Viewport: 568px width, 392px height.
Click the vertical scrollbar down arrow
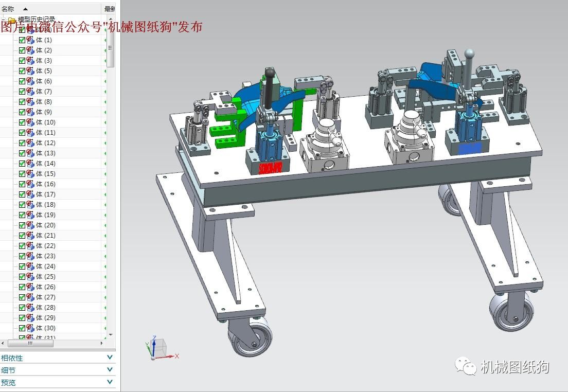pos(111,334)
